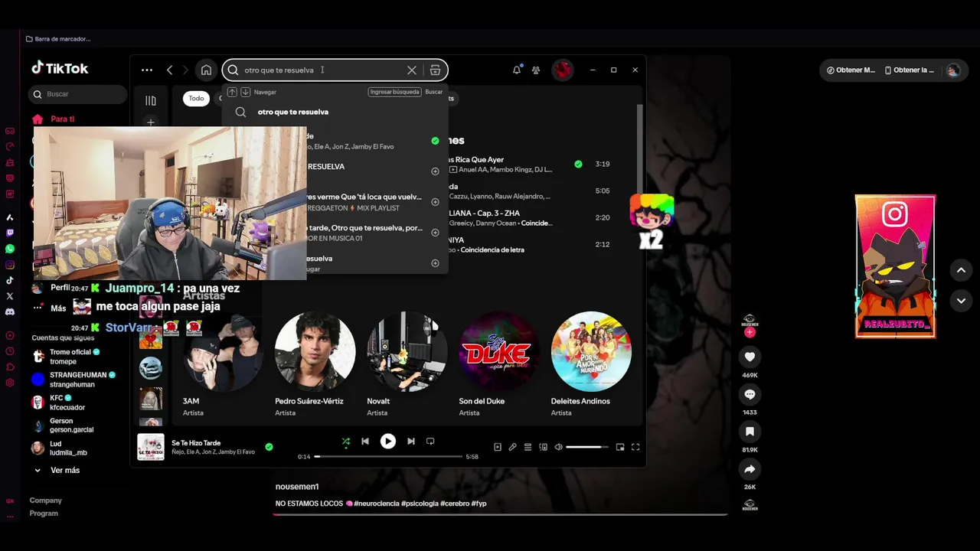The image size is (980, 551).
Task: Click TikTok logo in background page
Action: (x=60, y=68)
